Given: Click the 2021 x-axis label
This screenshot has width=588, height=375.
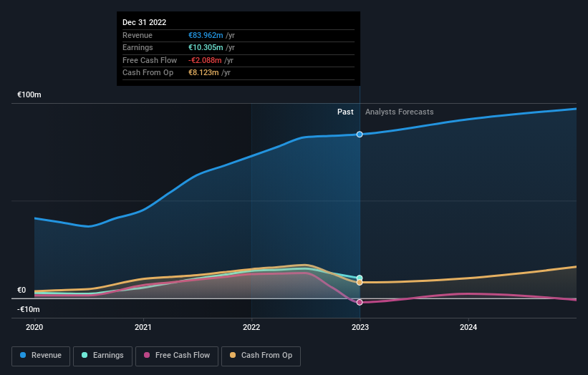Looking at the screenshot, I should click(x=143, y=327).
